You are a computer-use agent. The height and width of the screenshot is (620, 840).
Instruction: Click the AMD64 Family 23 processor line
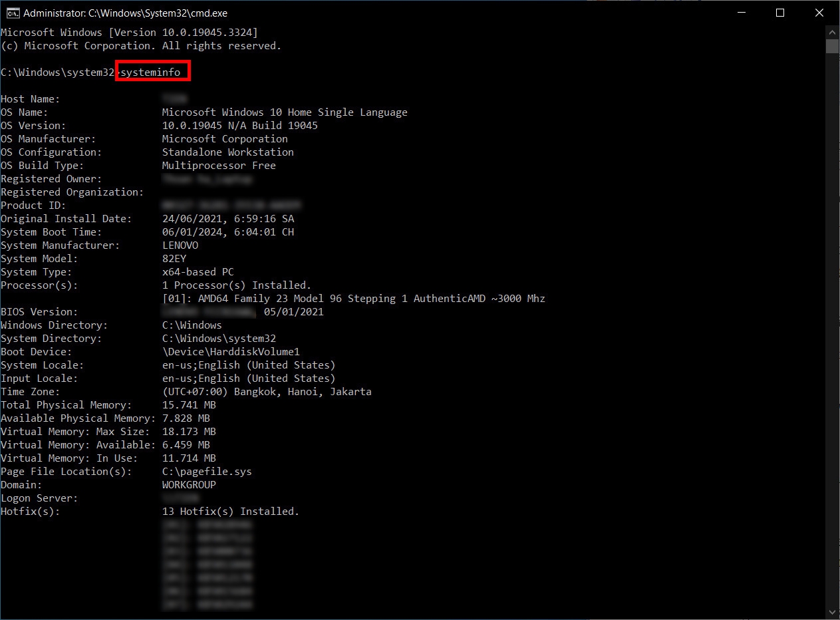[x=354, y=299]
